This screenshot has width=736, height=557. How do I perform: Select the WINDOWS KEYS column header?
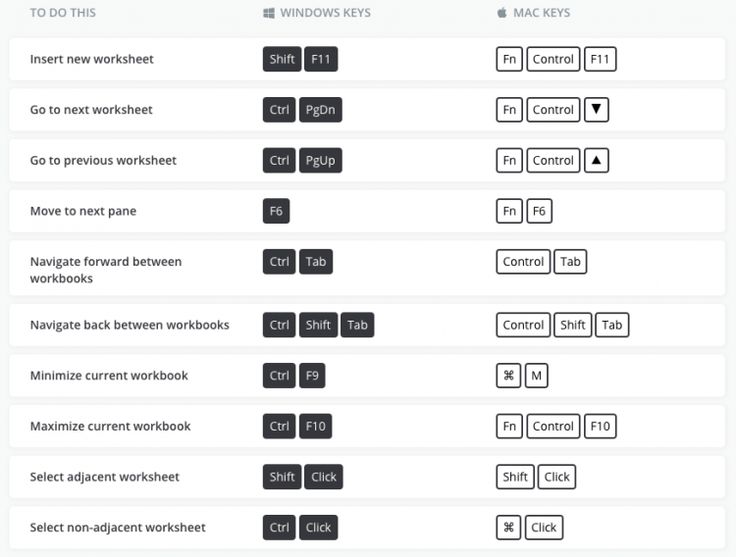click(x=325, y=13)
